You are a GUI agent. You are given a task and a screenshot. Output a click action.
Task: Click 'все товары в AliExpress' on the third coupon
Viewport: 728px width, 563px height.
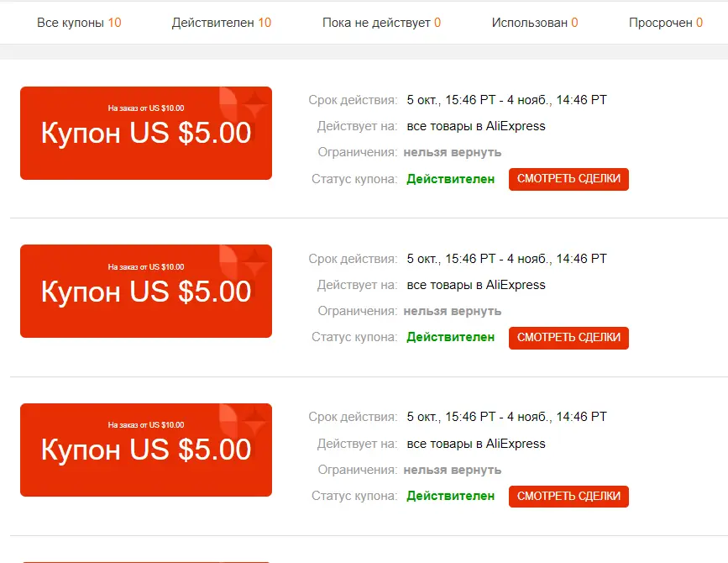(x=476, y=444)
